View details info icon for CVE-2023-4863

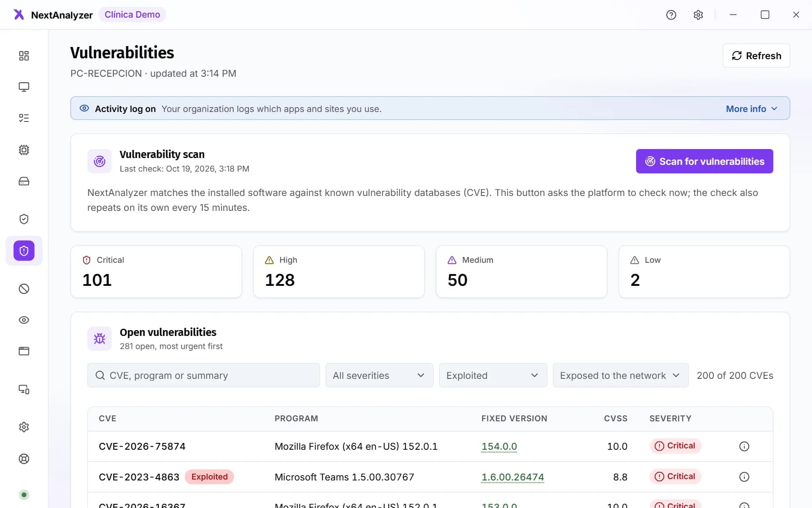point(744,477)
